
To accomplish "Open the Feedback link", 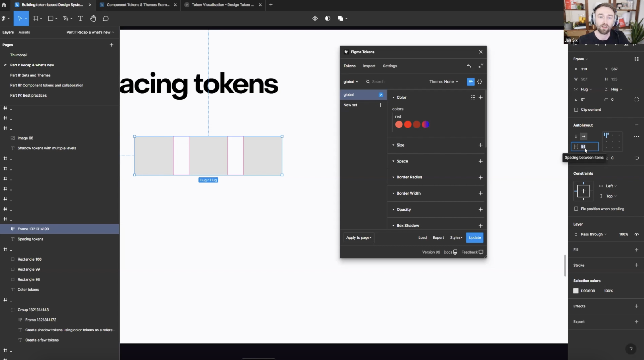I will pyautogui.click(x=472, y=252).
